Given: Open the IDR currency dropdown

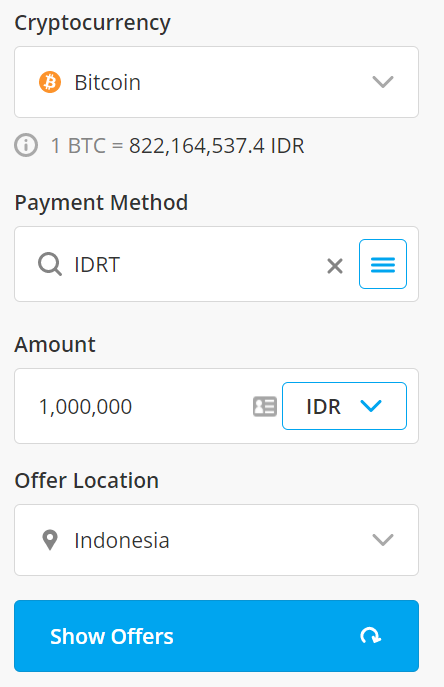Looking at the screenshot, I should coord(345,406).
